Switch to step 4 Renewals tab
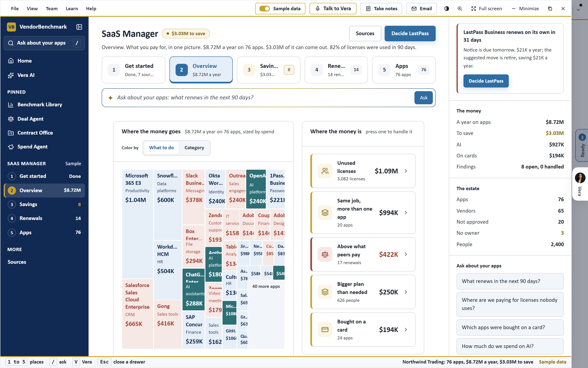Screen dimensions: 588x368 coord(336,70)
